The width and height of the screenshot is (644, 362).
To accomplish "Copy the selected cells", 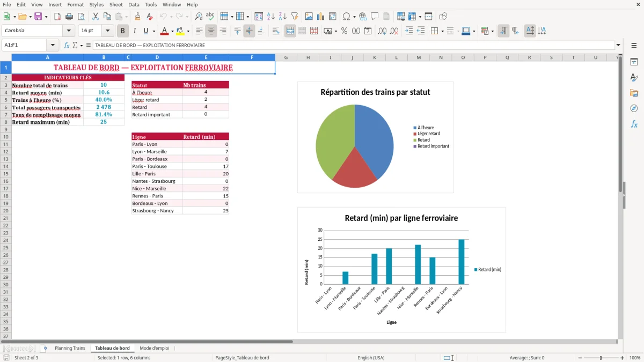I will pos(107,17).
